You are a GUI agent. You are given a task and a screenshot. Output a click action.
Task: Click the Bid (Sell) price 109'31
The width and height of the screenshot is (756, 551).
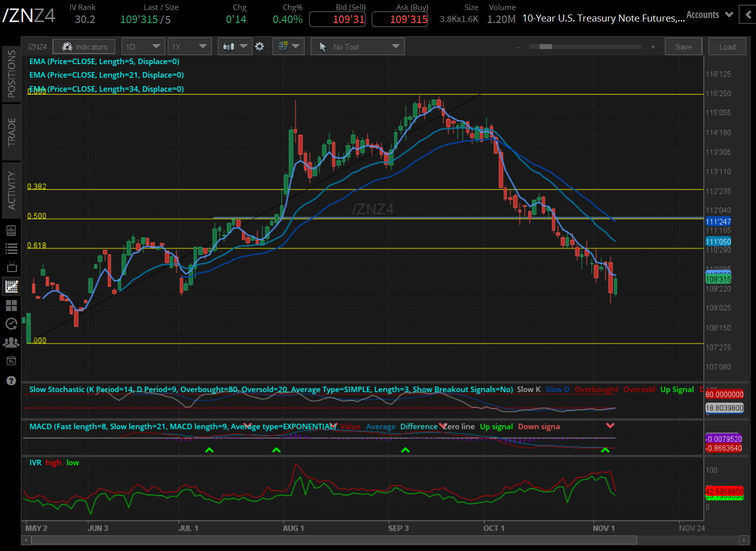pyautogui.click(x=337, y=20)
